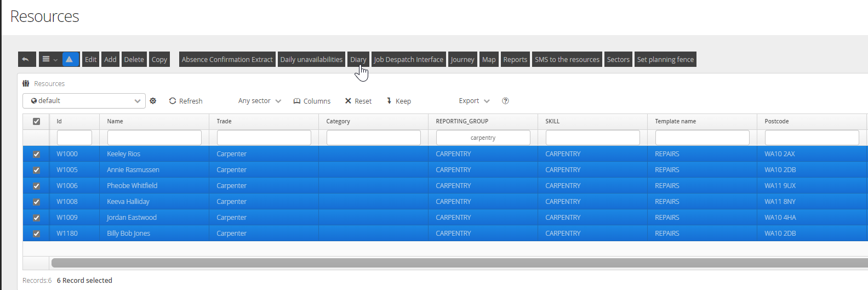Open the Journey view

tap(462, 59)
